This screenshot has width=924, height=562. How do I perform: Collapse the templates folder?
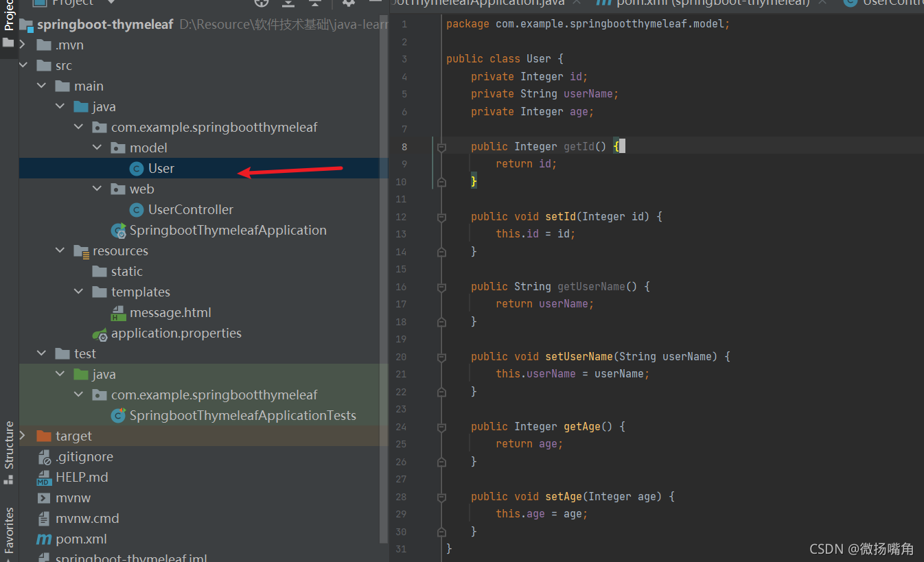point(79,292)
